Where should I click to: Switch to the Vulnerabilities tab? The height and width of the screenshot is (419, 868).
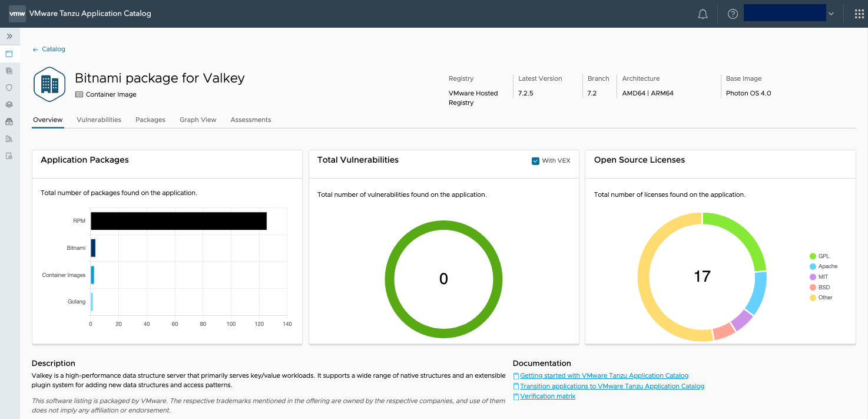coord(98,120)
